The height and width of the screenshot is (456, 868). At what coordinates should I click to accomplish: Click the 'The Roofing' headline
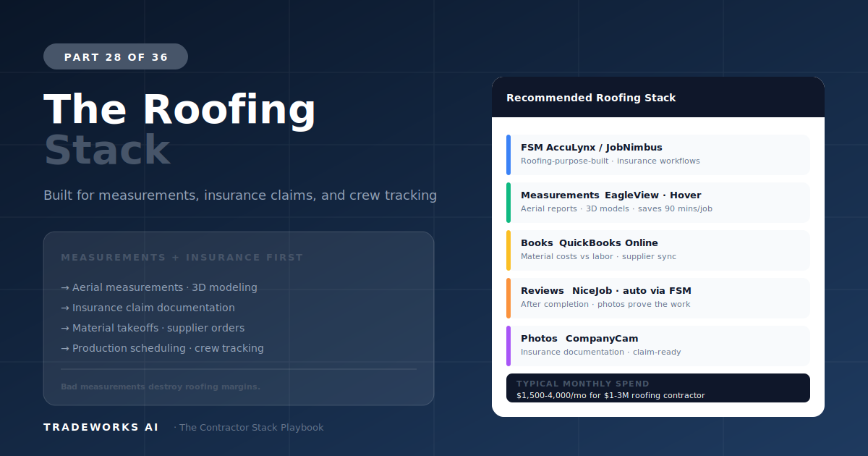(x=179, y=110)
